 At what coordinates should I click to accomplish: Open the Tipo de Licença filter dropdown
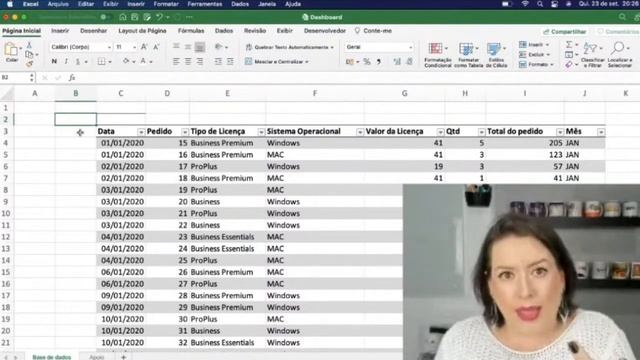(x=261, y=132)
